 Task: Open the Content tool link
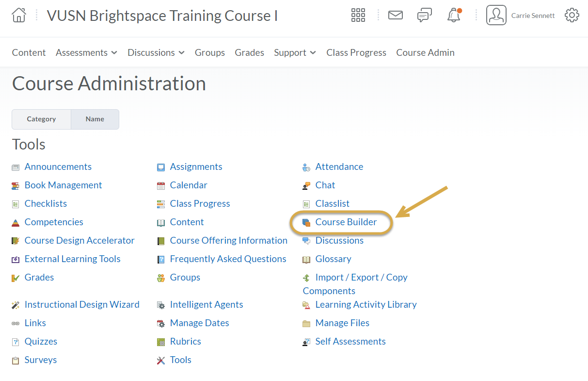point(187,222)
